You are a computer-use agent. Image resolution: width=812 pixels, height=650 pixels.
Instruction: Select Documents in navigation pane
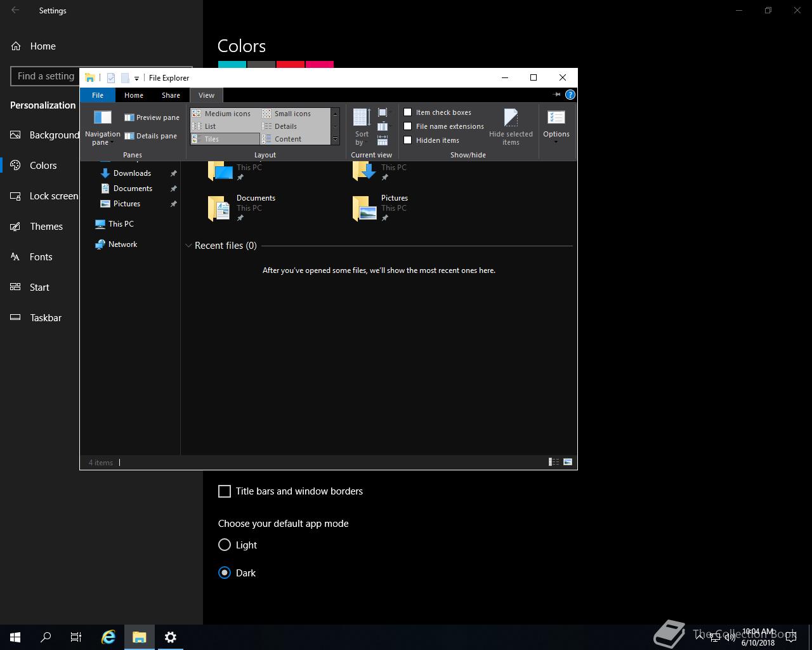[x=133, y=189]
